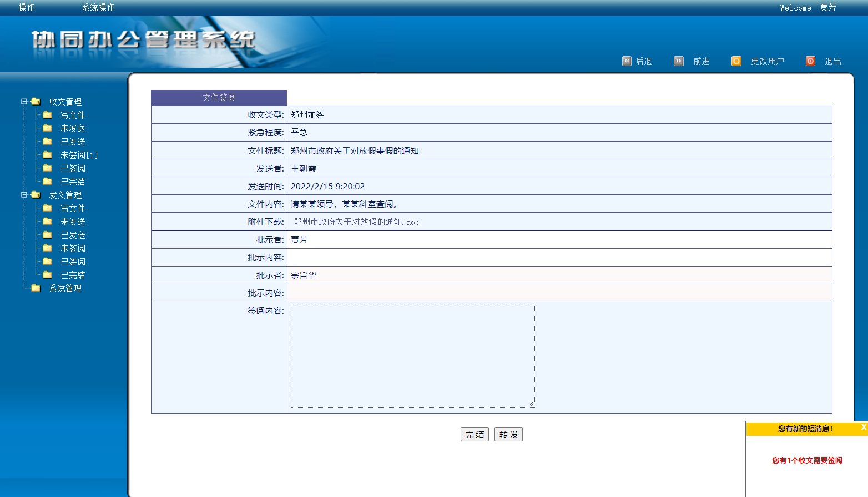Viewport: 868px width, 497px height.
Task: Open 已完结 under 发文管理
Action: coord(73,275)
